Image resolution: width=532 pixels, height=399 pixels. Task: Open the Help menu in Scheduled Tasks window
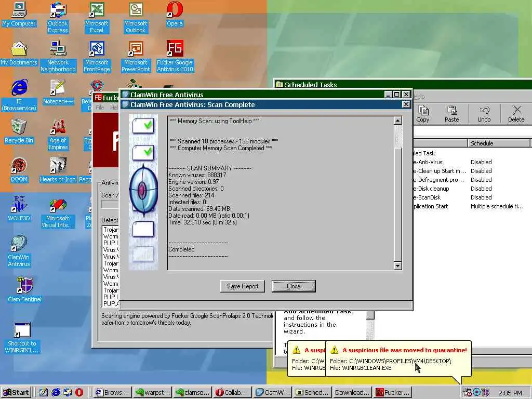[x=419, y=97]
